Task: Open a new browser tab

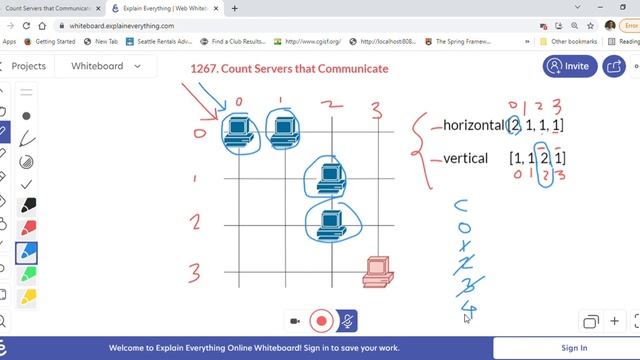Action: point(234,8)
